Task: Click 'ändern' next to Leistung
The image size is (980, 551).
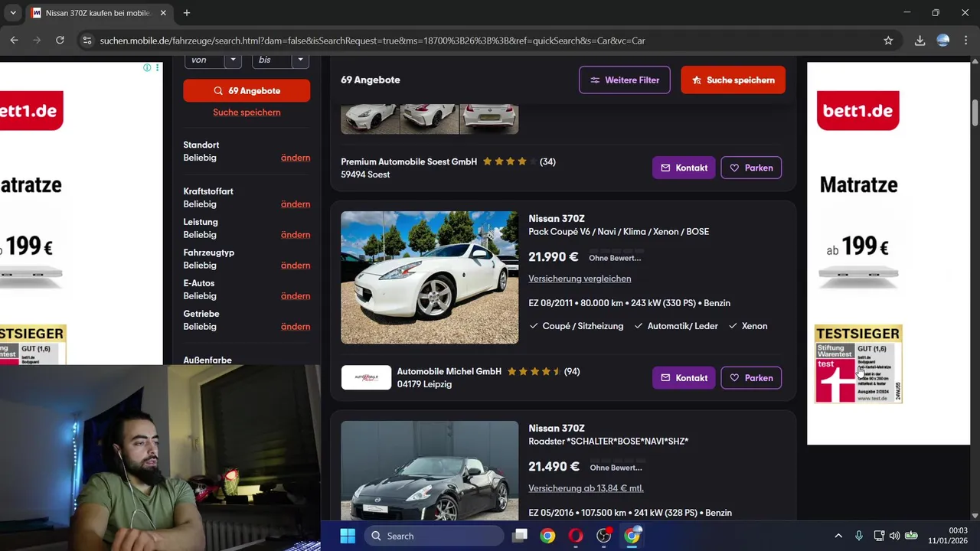Action: [x=296, y=235]
